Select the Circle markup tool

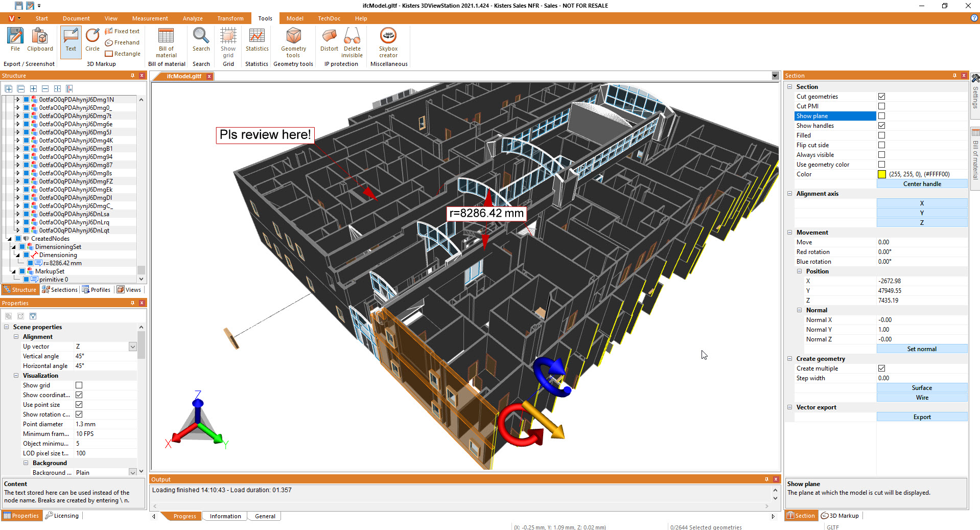92,40
